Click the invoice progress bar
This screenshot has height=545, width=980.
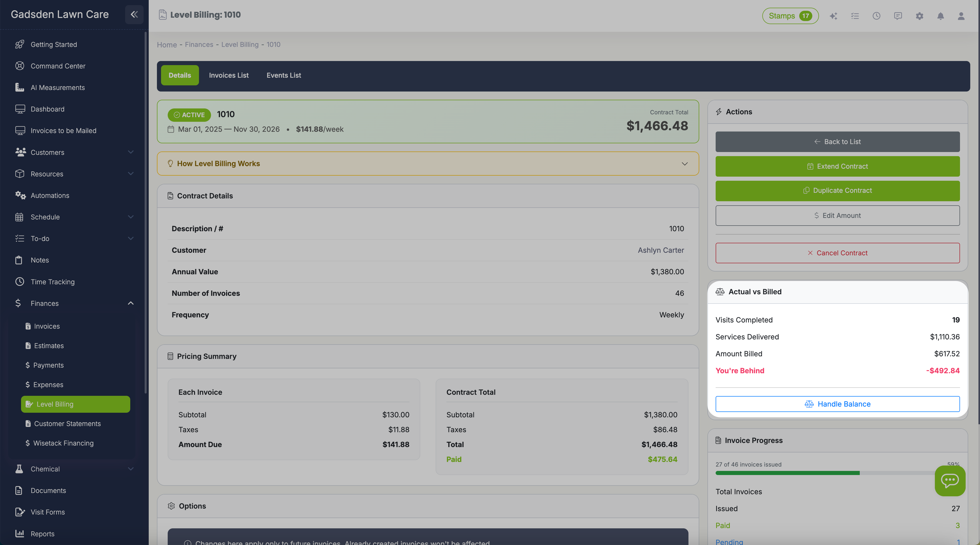click(818, 473)
